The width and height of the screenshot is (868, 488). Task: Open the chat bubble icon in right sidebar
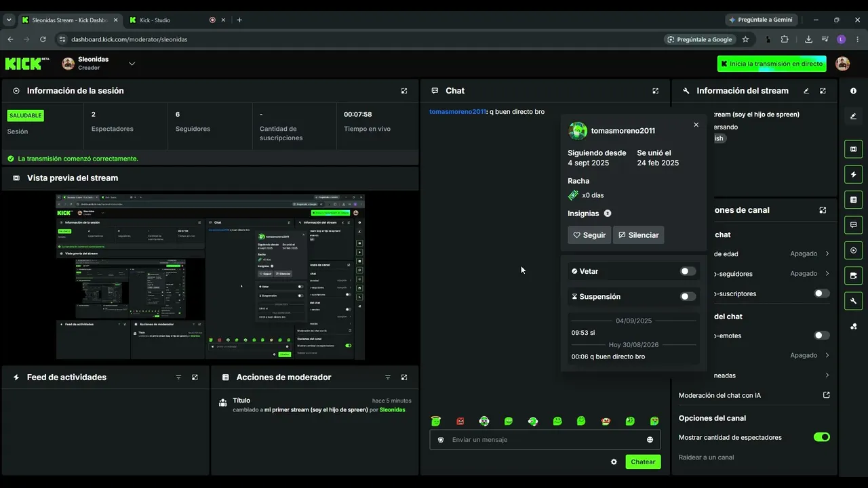[x=854, y=225]
